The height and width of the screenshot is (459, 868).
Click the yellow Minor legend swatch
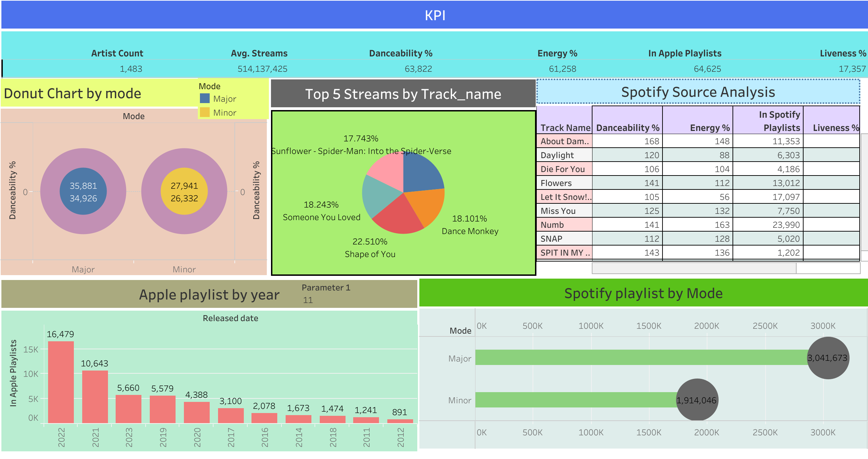(x=204, y=112)
